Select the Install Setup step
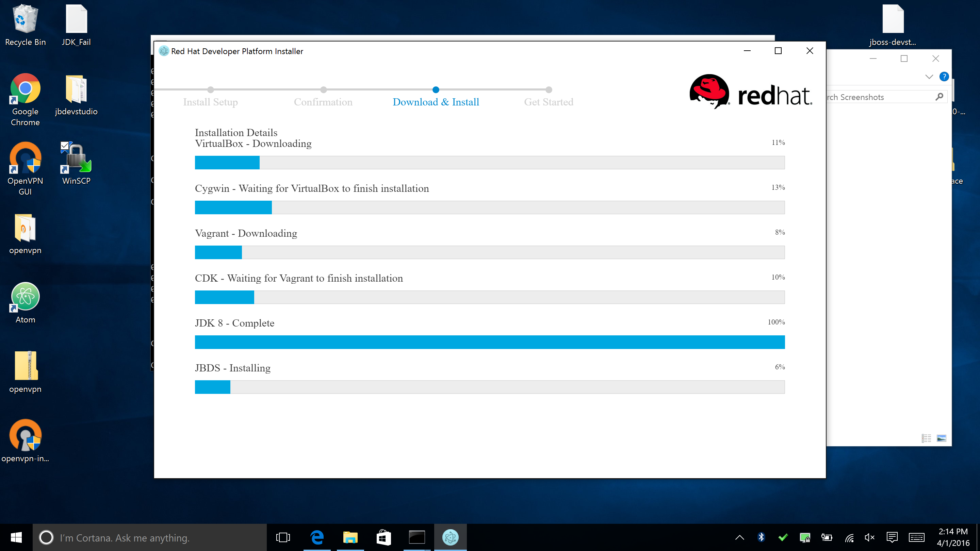This screenshot has height=551, width=980. (210, 102)
